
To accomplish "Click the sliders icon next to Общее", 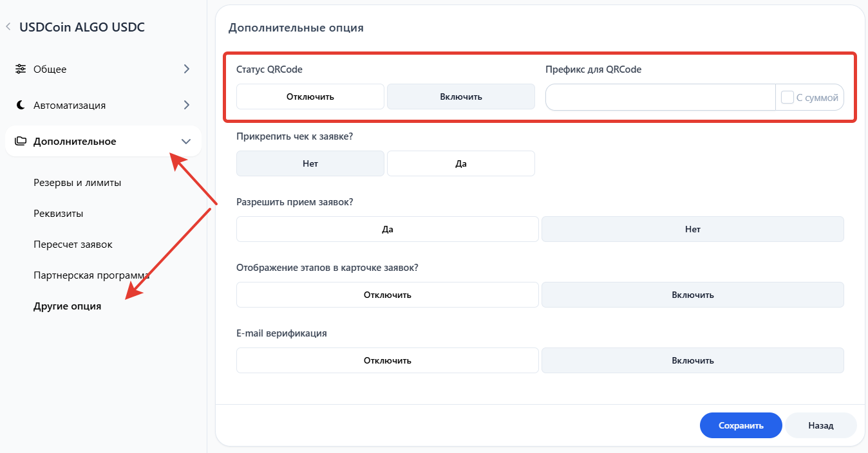I will [x=21, y=69].
